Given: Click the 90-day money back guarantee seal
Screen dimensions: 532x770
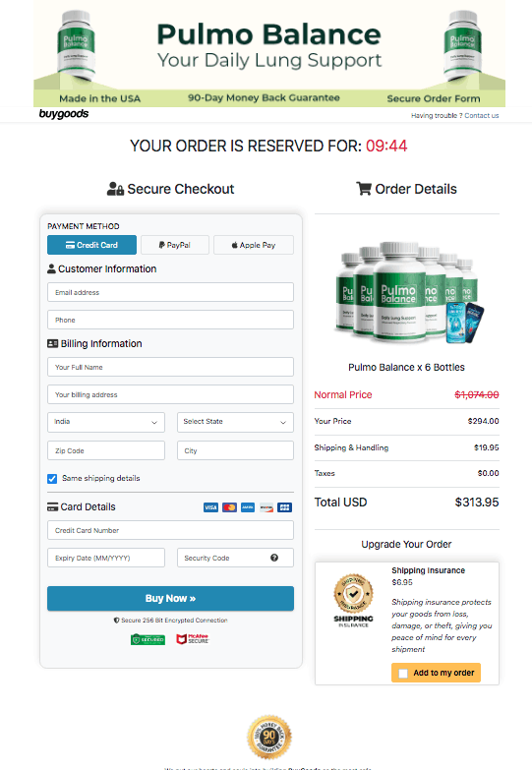Looking at the screenshot, I should point(269,738).
